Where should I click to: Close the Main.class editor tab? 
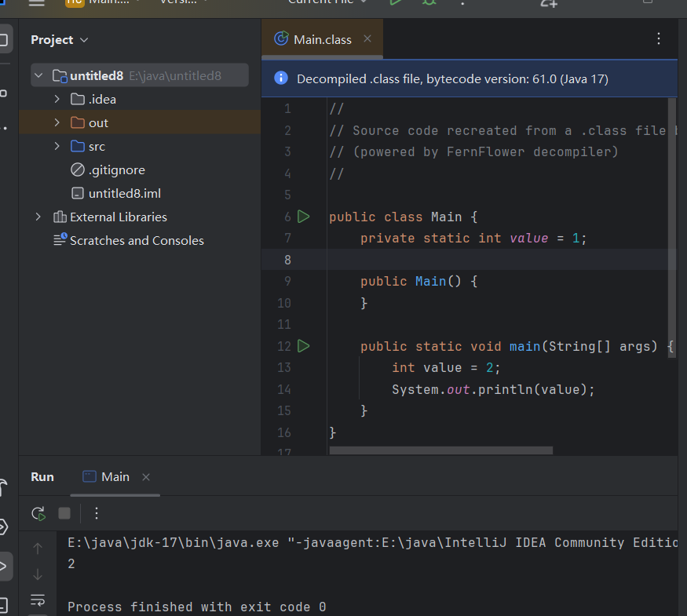point(367,39)
